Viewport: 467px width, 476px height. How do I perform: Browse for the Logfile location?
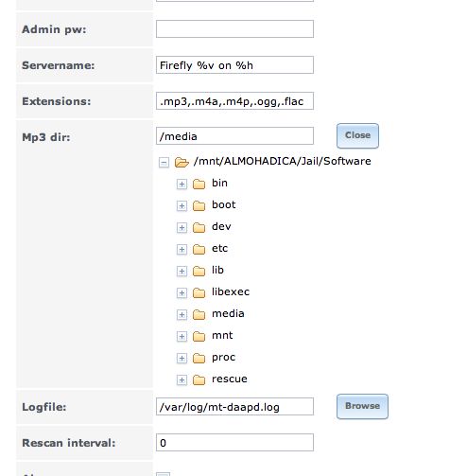click(x=362, y=406)
